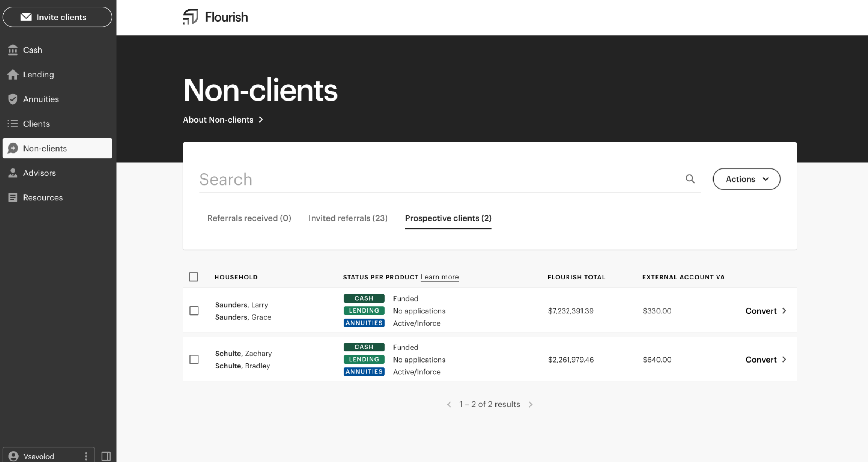
Task: Select Prospective clients (2) tab
Action: tap(448, 218)
